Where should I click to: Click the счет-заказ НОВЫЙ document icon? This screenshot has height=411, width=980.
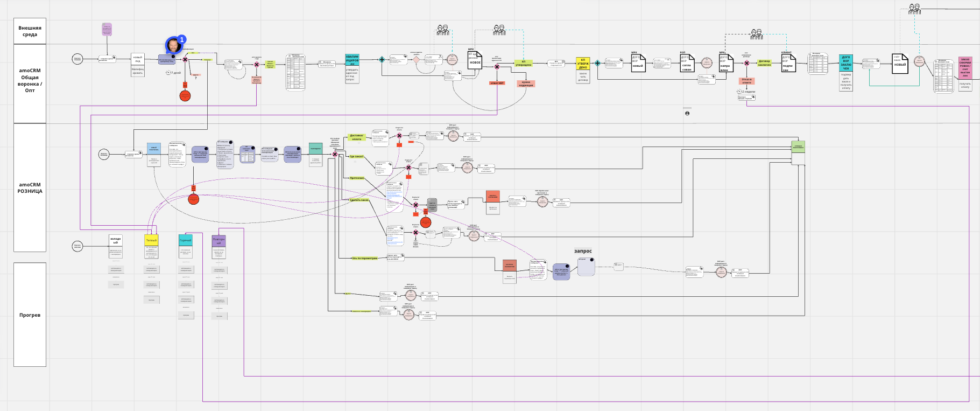pos(900,64)
